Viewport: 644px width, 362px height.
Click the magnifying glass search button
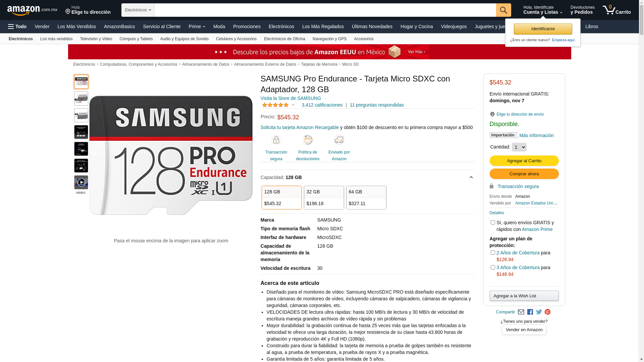[x=503, y=10]
